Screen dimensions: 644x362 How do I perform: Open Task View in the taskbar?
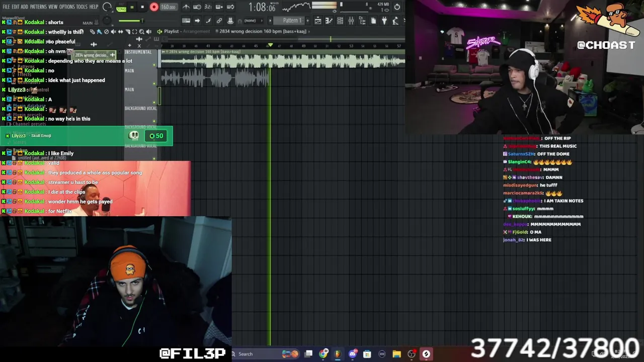(x=308, y=354)
